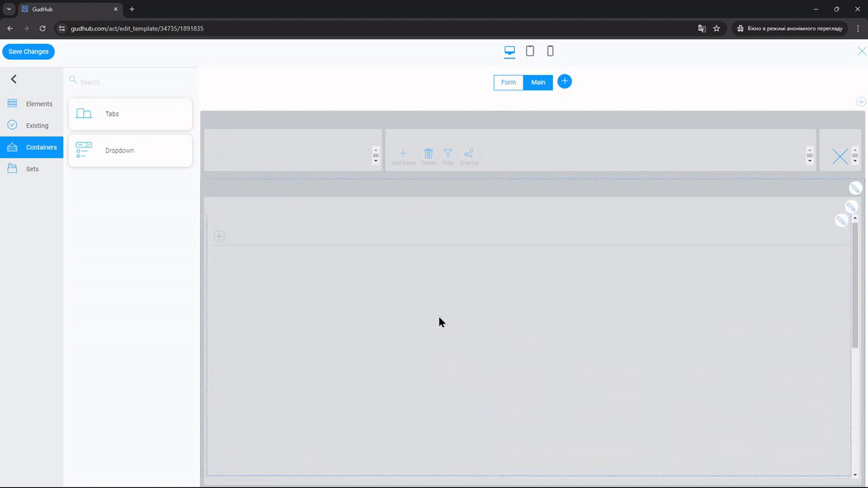Pick the Tabs container card

click(x=130, y=114)
